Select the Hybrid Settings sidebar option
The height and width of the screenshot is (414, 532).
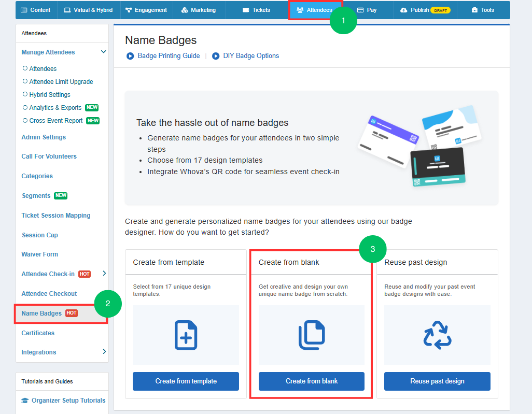click(46, 95)
